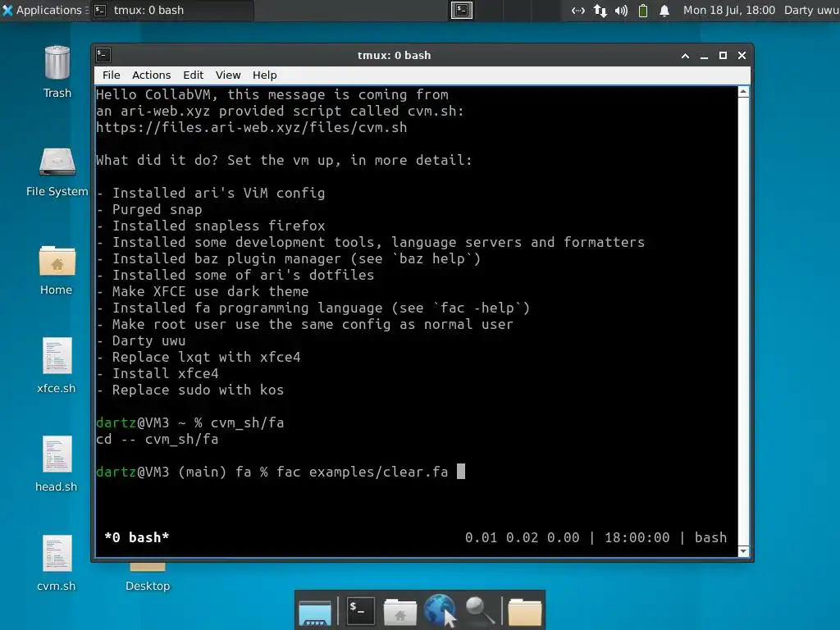Open the Actions menu
Viewport: 840px width, 630px height.
pyautogui.click(x=151, y=75)
